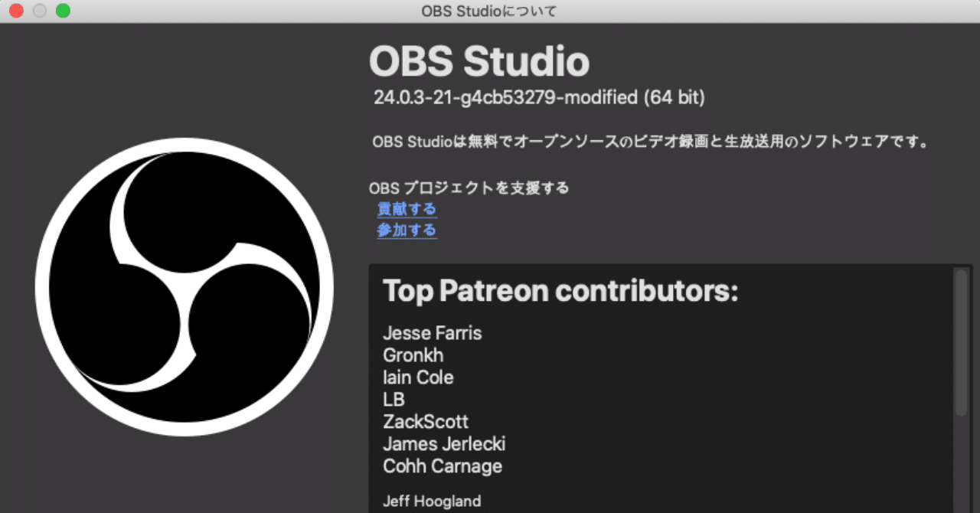Select contributor name Jeff Hoogland
The width and height of the screenshot is (980, 513).
point(432,502)
